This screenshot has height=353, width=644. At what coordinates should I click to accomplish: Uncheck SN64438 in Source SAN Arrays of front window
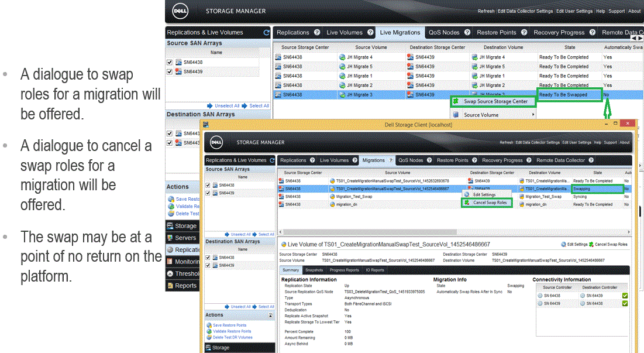pos(208,186)
